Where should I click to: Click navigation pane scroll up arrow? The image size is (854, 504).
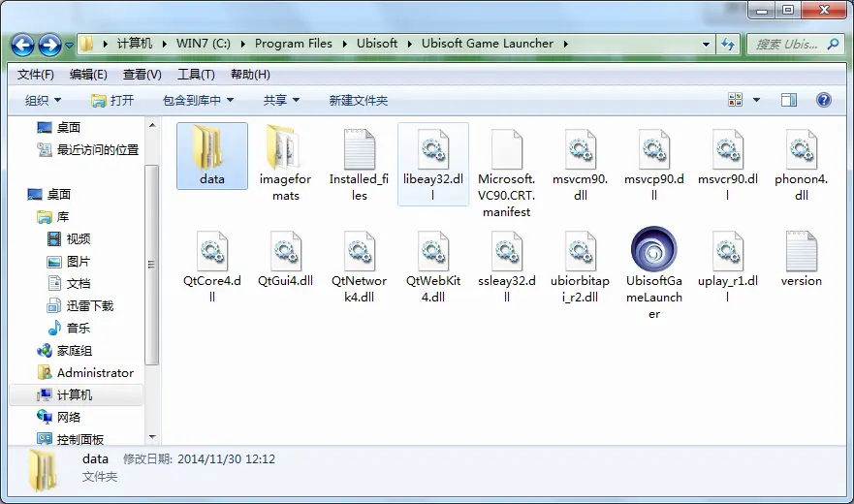click(152, 125)
